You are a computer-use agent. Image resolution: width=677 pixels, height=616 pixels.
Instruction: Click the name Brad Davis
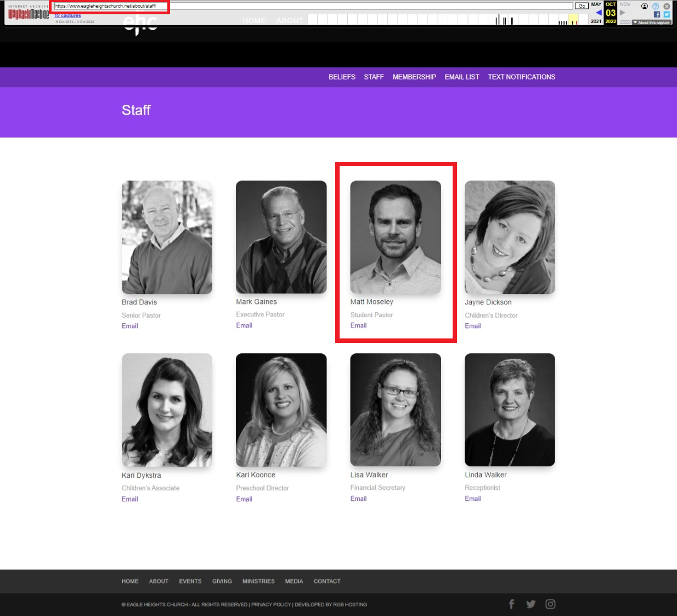tap(139, 302)
